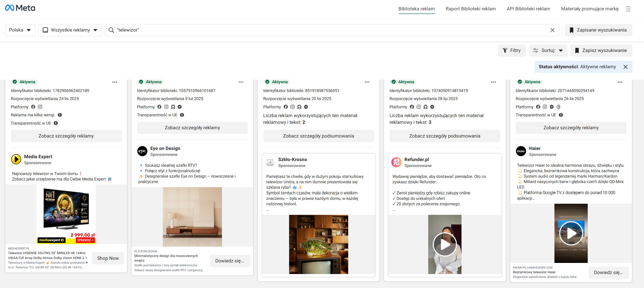The width and height of the screenshot is (644, 288).
Task: Click info icon next to Reklama ma kilka wersji
Action: (x=60, y=115)
